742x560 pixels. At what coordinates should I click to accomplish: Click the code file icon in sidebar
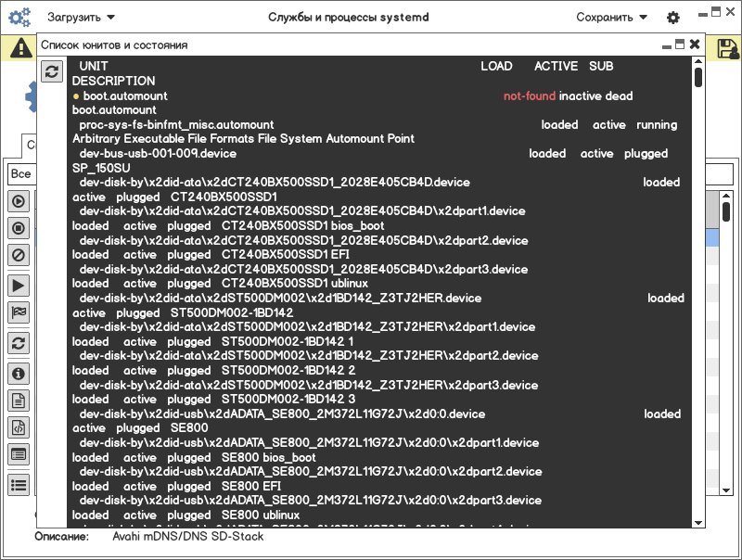18,427
